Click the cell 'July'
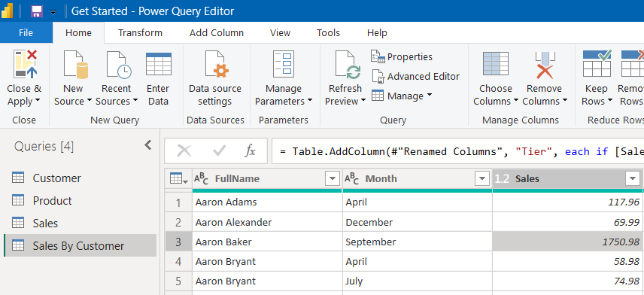The height and width of the screenshot is (295, 644). pos(418,281)
